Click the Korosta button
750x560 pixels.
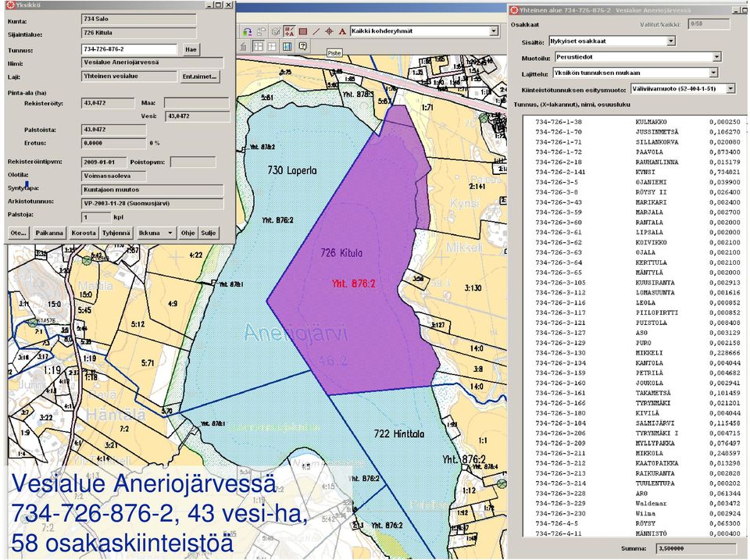[x=84, y=233]
